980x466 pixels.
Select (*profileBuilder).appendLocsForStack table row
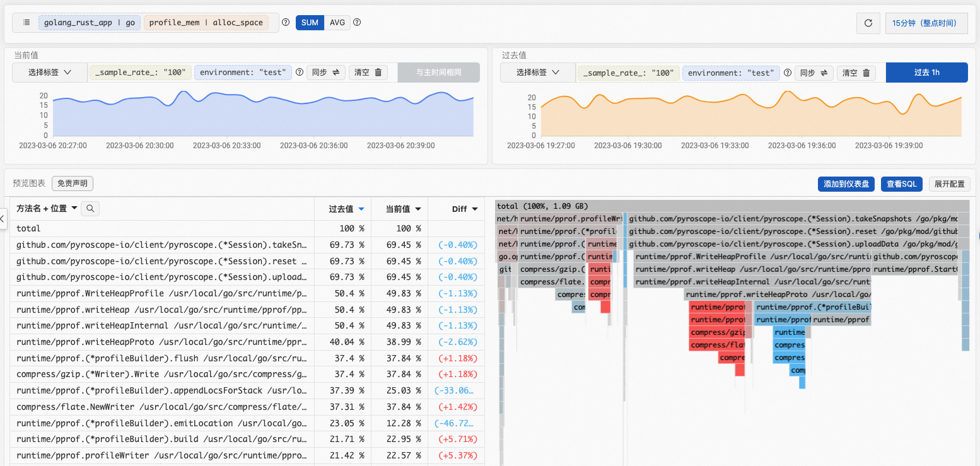(x=247, y=390)
